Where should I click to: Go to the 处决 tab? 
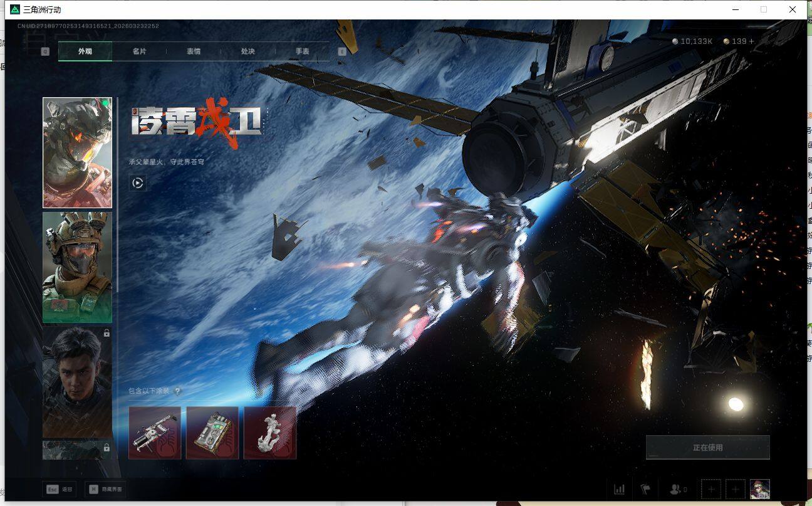(x=247, y=51)
